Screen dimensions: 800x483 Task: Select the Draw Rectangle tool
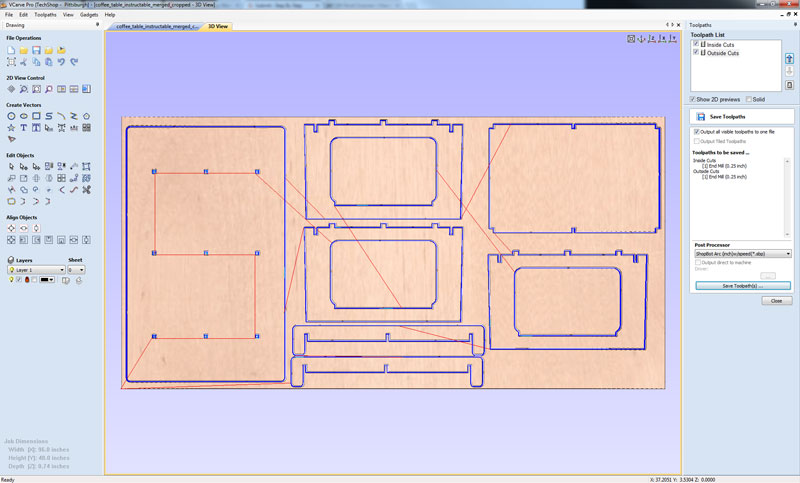pos(36,116)
